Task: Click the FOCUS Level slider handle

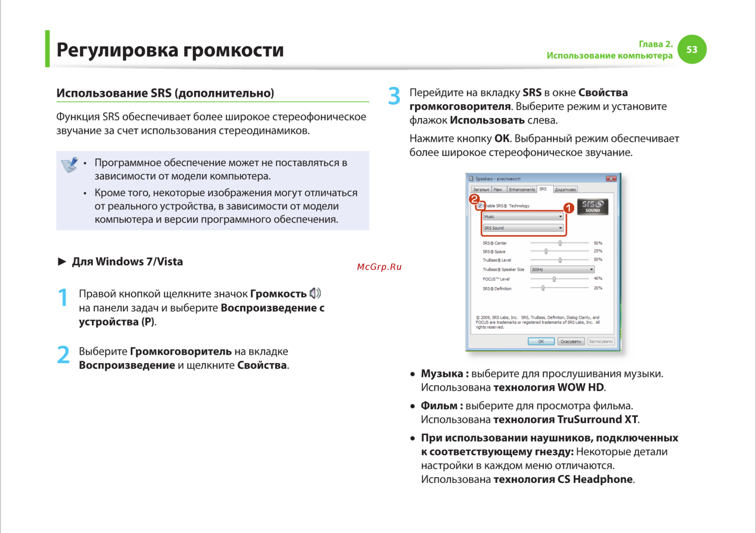Action: point(554,279)
